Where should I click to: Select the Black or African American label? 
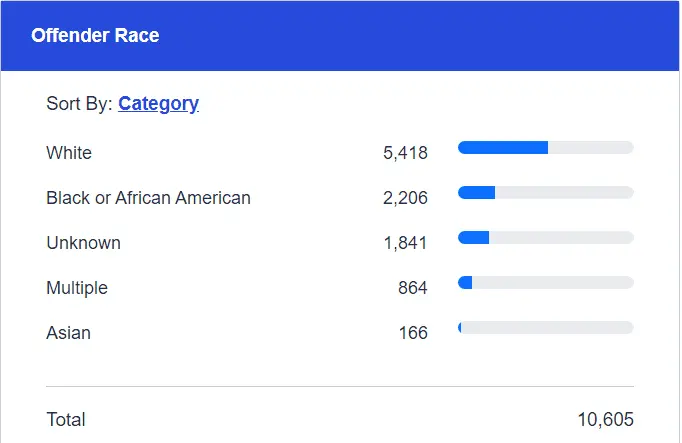(x=148, y=198)
